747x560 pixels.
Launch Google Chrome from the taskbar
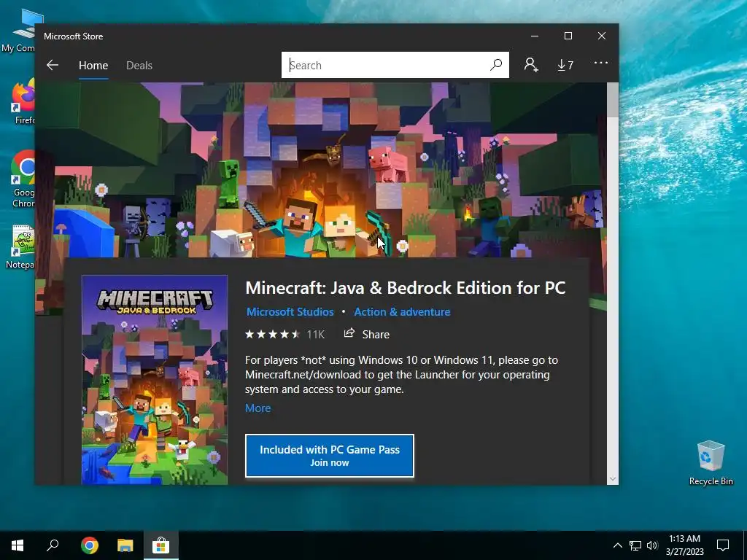pyautogui.click(x=90, y=545)
